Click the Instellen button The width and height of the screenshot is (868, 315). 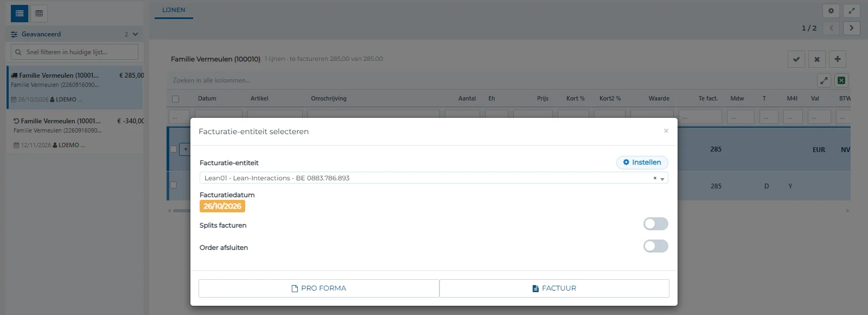click(x=642, y=162)
